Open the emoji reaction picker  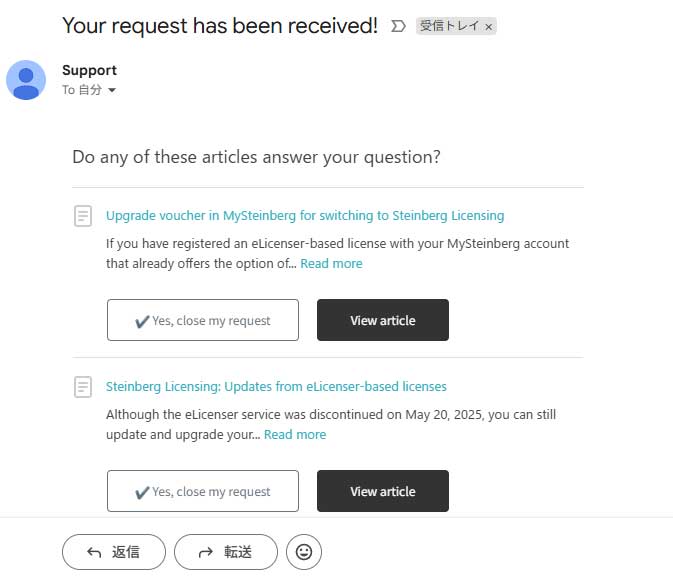(x=304, y=551)
